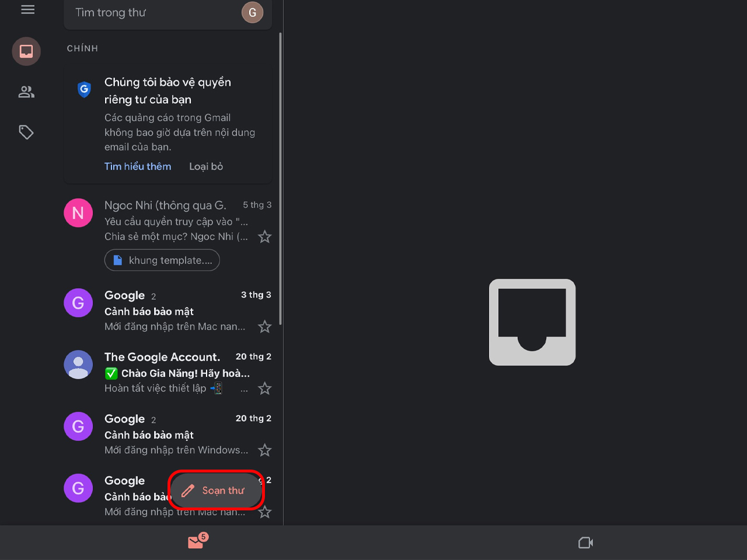Image resolution: width=747 pixels, height=560 pixels.
Task: Star the 3 thg 3 Google security alert
Action: coord(265,327)
